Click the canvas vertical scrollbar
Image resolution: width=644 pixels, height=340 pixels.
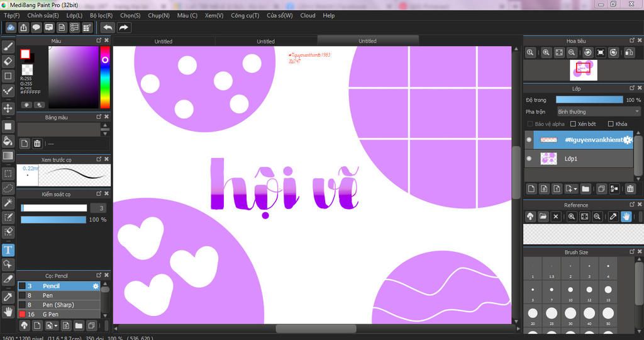(x=516, y=173)
